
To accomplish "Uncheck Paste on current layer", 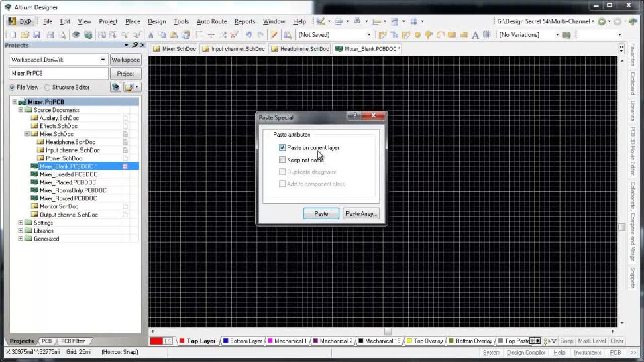I will [282, 147].
